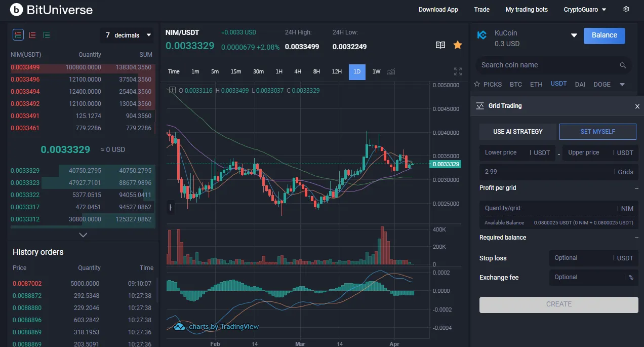This screenshot has height=347, width=644.
Task: Focus the Exchange fee optional field
Action: coord(594,277)
